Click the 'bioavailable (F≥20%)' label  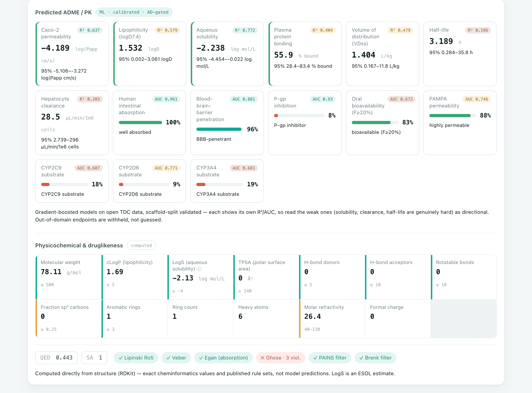click(376, 132)
